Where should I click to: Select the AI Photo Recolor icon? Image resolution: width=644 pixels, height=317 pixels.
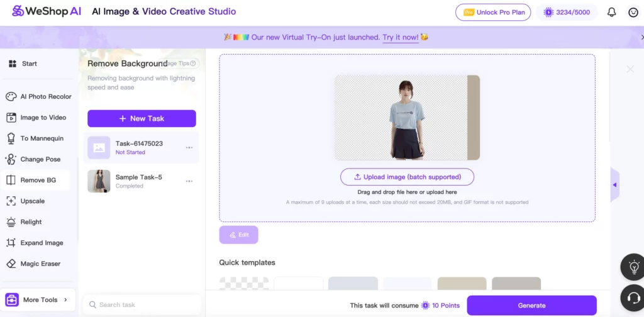click(11, 96)
